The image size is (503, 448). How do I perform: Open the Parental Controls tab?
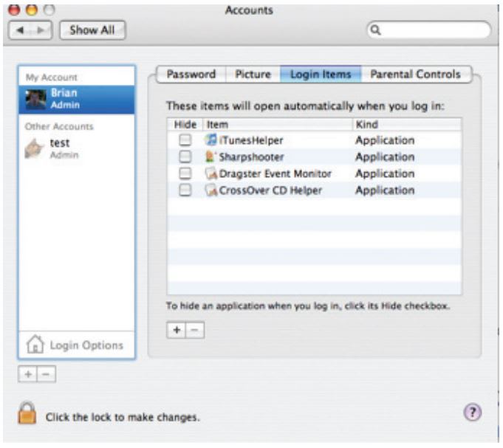416,75
